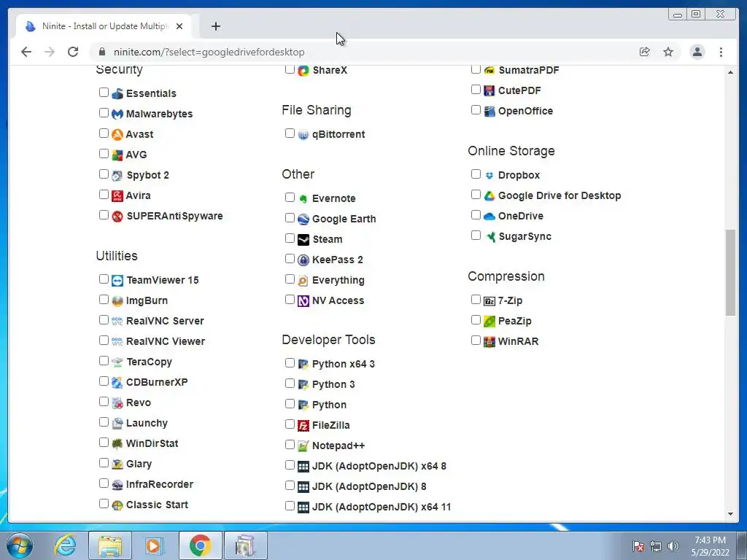Click the Avira red icon
The width and height of the screenshot is (747, 560).
pos(117,195)
